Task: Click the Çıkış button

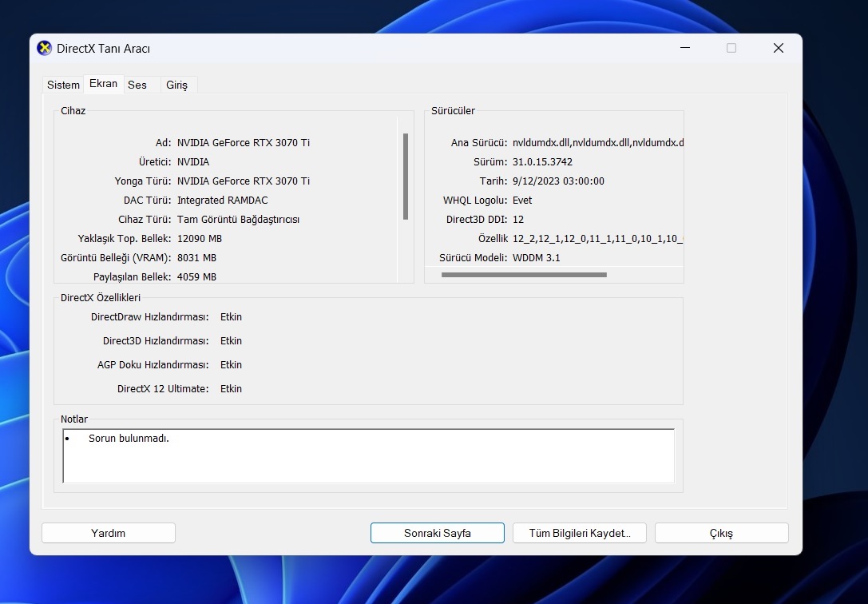Action: click(x=721, y=533)
